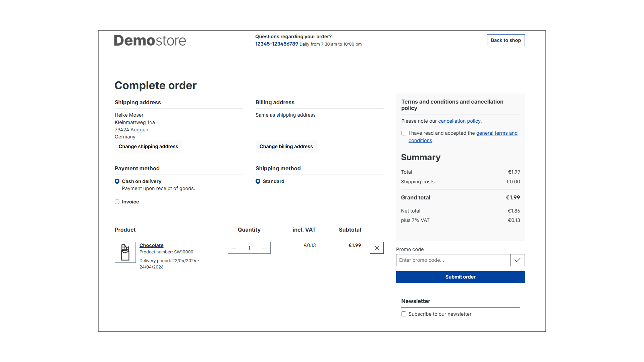Call the 12345-123456789 phone number link

point(276,44)
